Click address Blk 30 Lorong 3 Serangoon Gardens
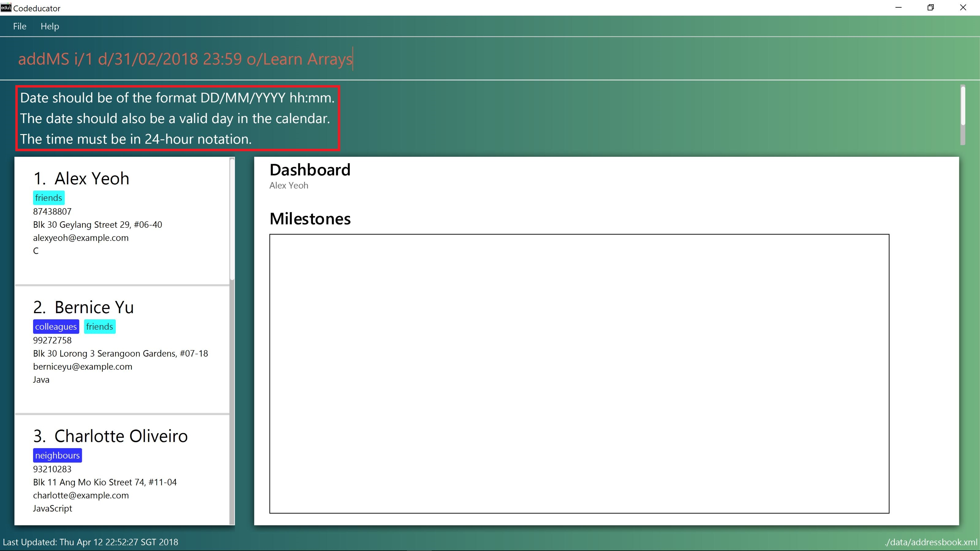980x551 pixels. click(121, 354)
